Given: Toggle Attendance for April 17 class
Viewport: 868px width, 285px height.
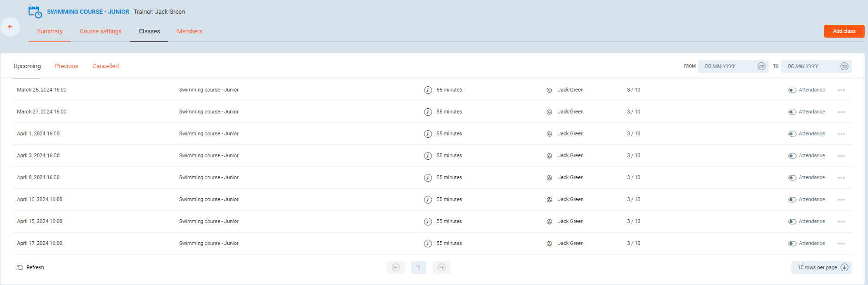Looking at the screenshot, I should click(x=792, y=244).
